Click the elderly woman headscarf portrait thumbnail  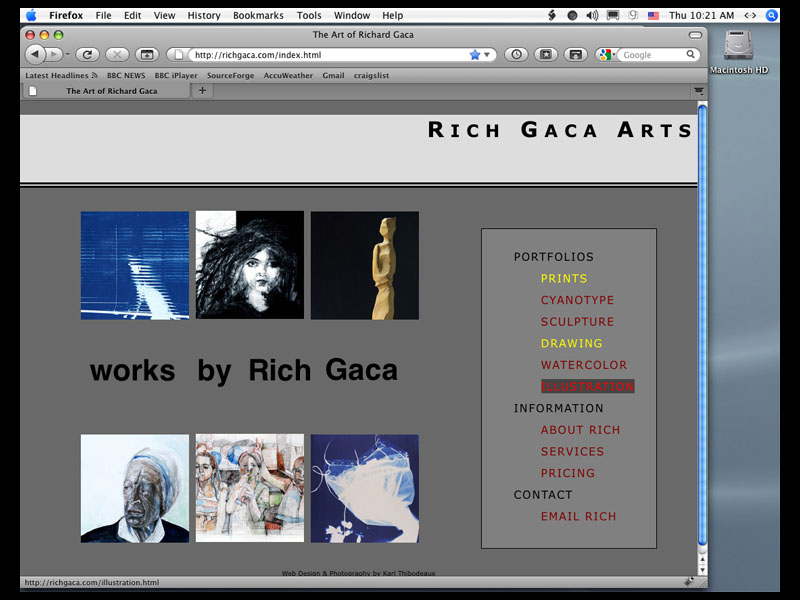[135, 488]
